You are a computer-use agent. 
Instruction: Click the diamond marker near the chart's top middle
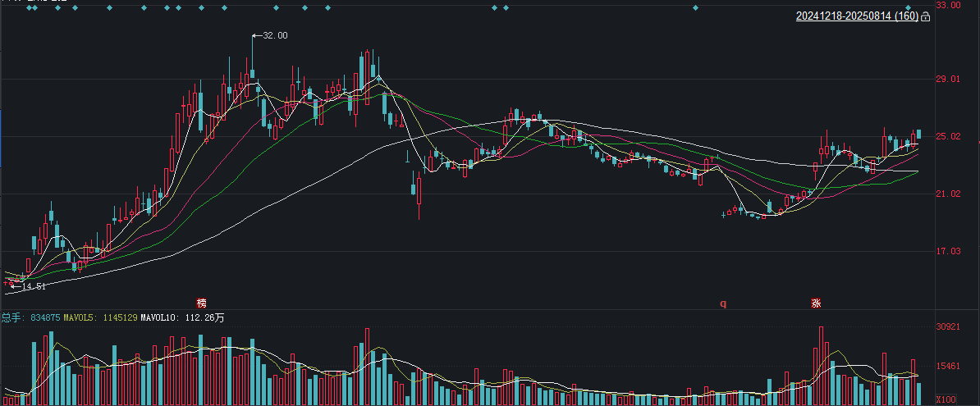[x=494, y=7]
